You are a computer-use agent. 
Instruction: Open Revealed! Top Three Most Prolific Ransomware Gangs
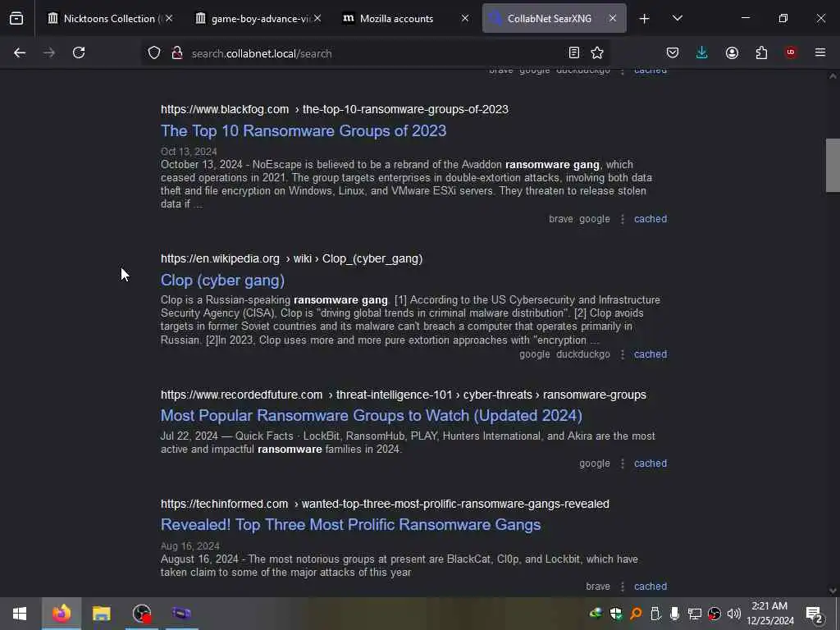(350, 524)
